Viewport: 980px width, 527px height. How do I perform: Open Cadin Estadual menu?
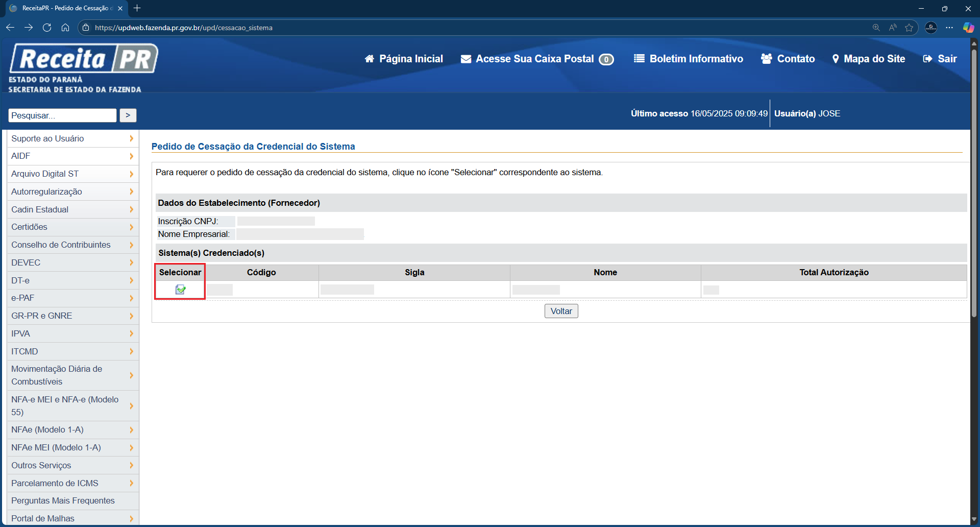73,209
